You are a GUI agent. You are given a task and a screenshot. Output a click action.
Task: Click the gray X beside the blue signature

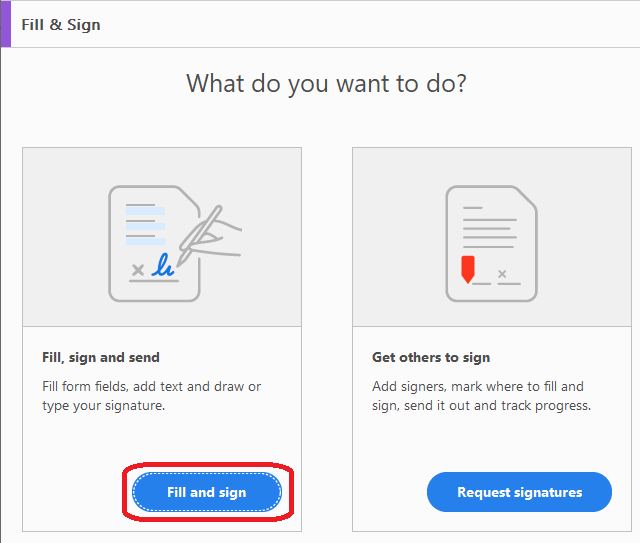[x=138, y=270]
